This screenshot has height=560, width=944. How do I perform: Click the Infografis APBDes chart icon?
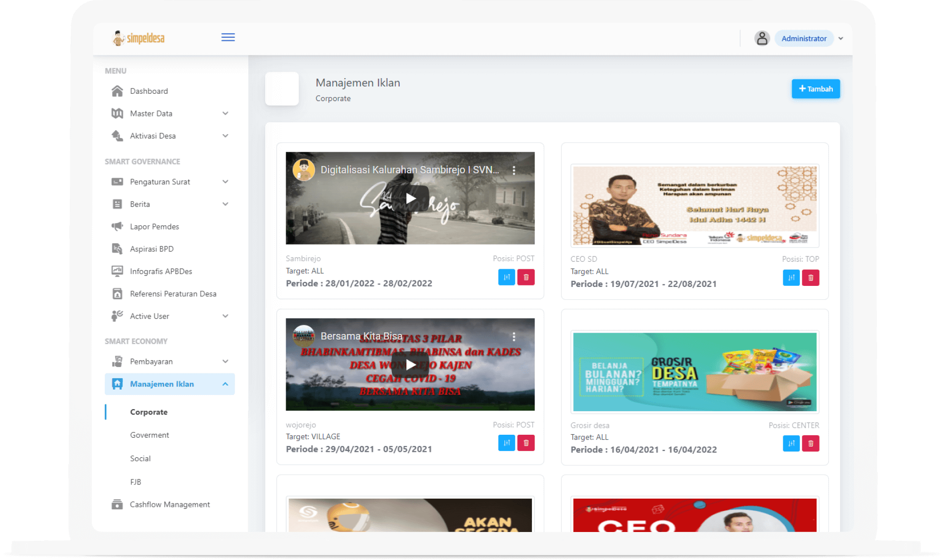[x=117, y=271]
